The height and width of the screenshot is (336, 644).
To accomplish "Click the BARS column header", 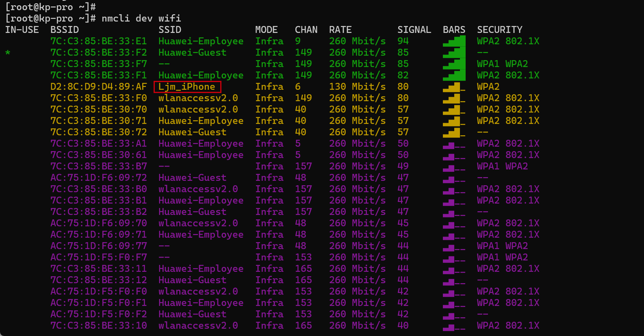I will [454, 30].
